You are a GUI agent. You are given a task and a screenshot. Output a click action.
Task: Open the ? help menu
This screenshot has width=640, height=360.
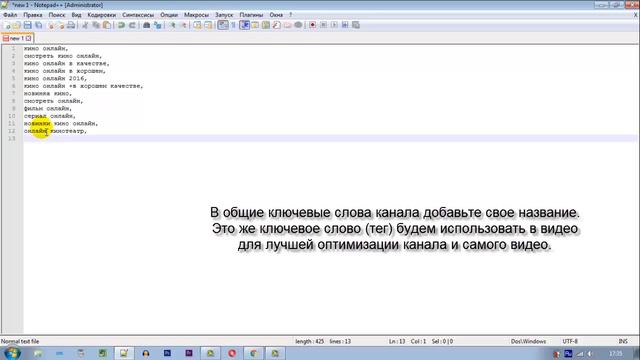click(x=291, y=15)
